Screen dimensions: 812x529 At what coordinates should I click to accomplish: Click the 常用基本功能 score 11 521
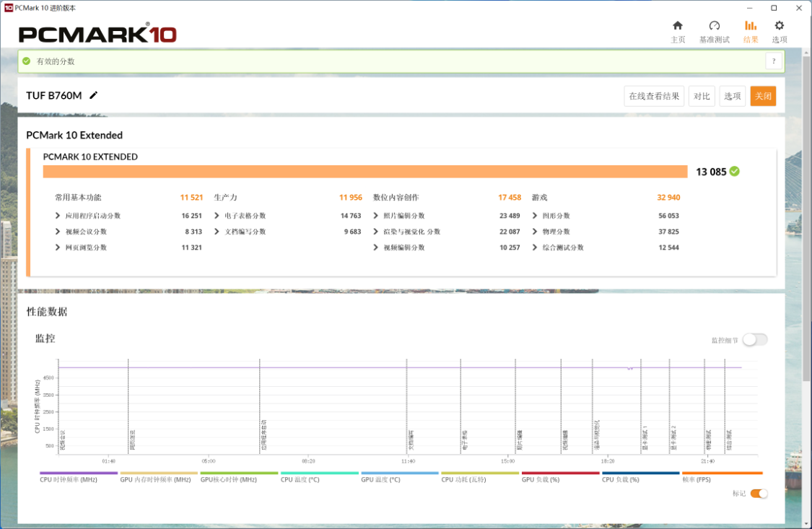point(191,197)
